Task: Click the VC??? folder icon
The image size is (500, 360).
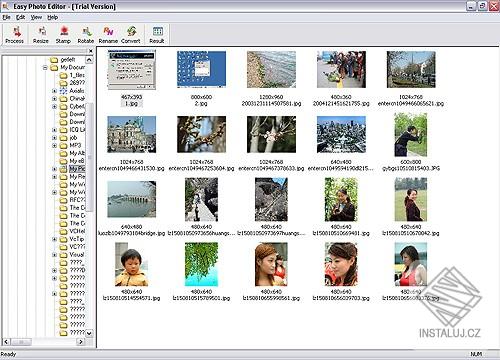Action: point(63,247)
